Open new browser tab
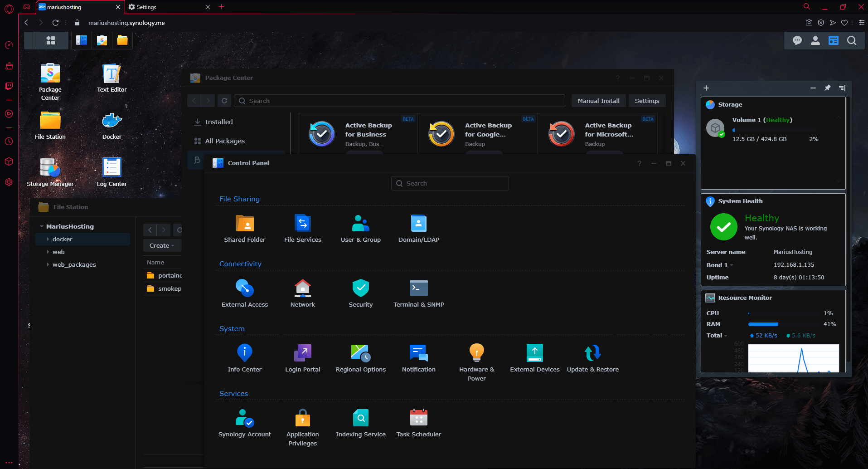Viewport: 868px width, 469px height. click(x=222, y=7)
